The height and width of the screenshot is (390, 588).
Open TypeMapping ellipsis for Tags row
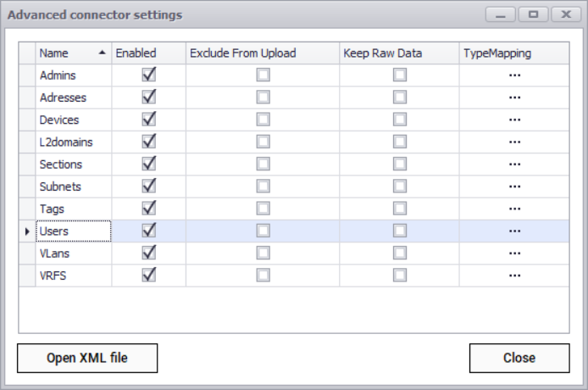(x=513, y=209)
